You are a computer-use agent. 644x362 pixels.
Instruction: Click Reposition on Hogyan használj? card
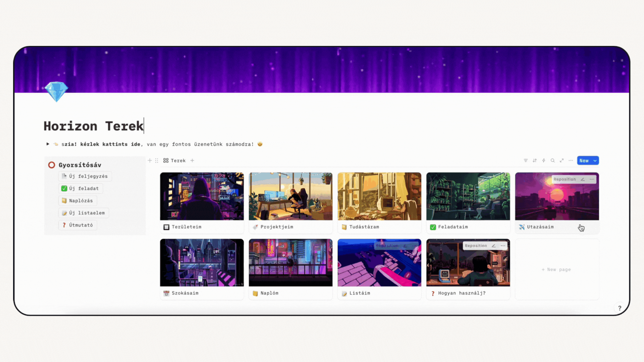(x=476, y=246)
